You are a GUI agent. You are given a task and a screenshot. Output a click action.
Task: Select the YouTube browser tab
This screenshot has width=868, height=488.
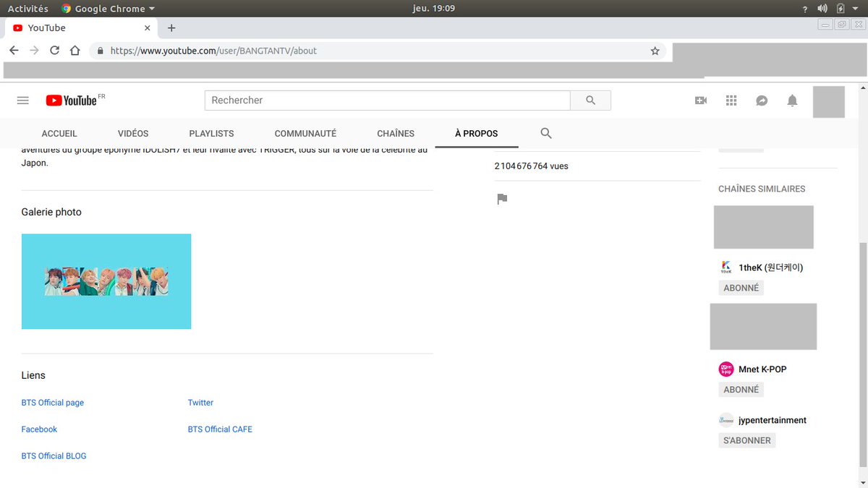[82, 27]
